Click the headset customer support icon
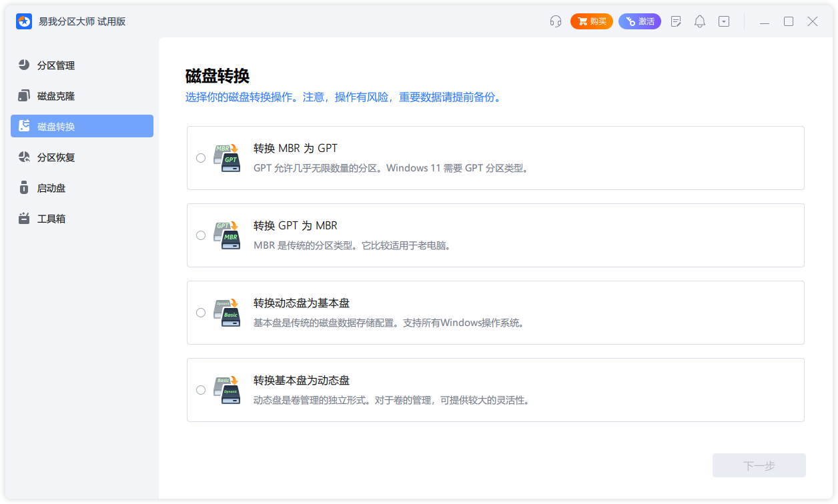 tap(554, 21)
